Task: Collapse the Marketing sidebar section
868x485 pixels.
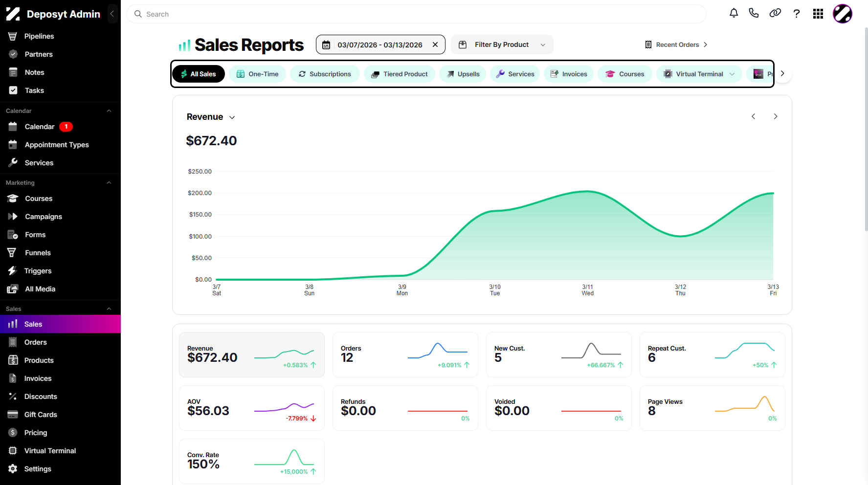Action: click(109, 183)
